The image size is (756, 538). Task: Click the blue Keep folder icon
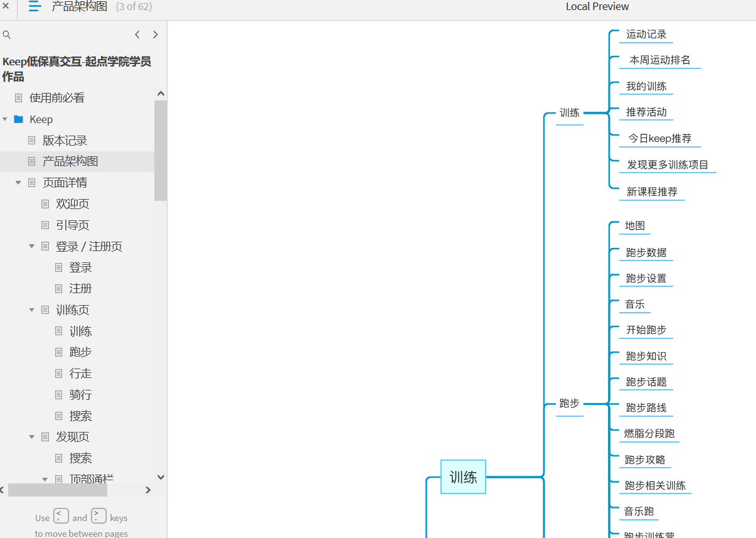(x=18, y=119)
